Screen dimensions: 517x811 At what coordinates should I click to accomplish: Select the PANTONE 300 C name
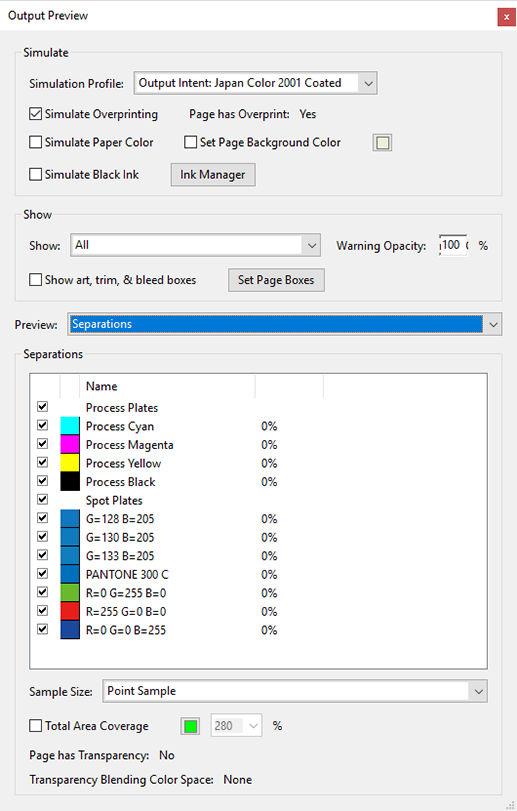(127, 575)
